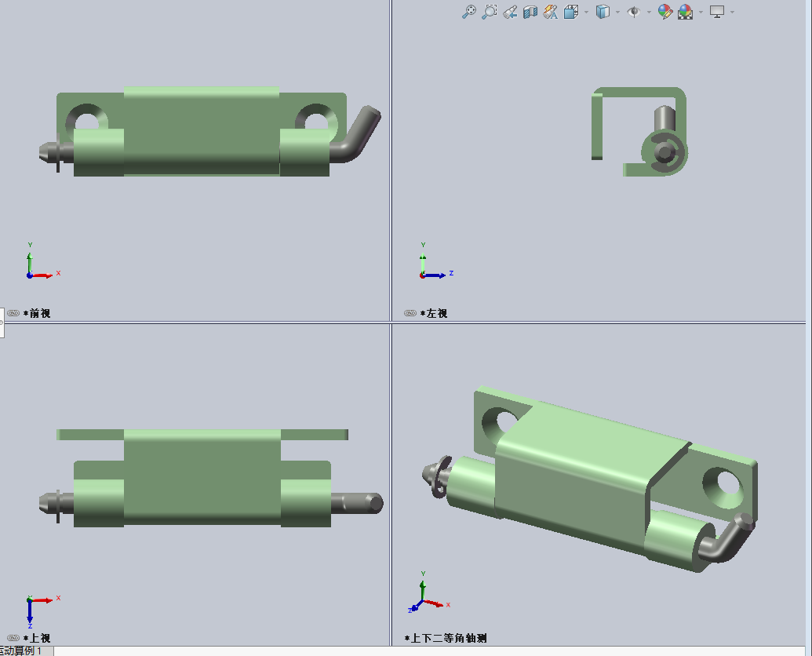Activate the Zoom to Area tool
The height and width of the screenshot is (656, 812).
pos(490,12)
